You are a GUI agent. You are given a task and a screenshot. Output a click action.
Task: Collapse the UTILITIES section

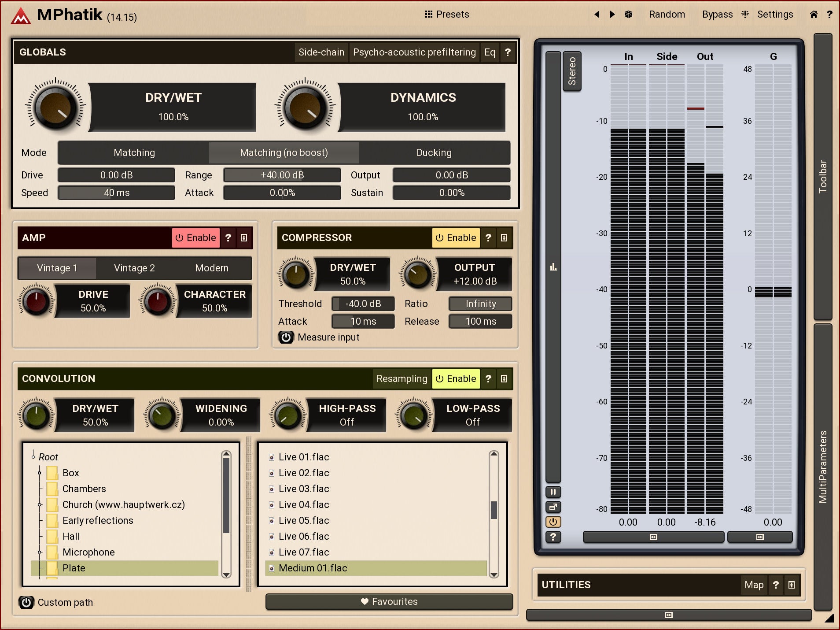[x=791, y=585]
